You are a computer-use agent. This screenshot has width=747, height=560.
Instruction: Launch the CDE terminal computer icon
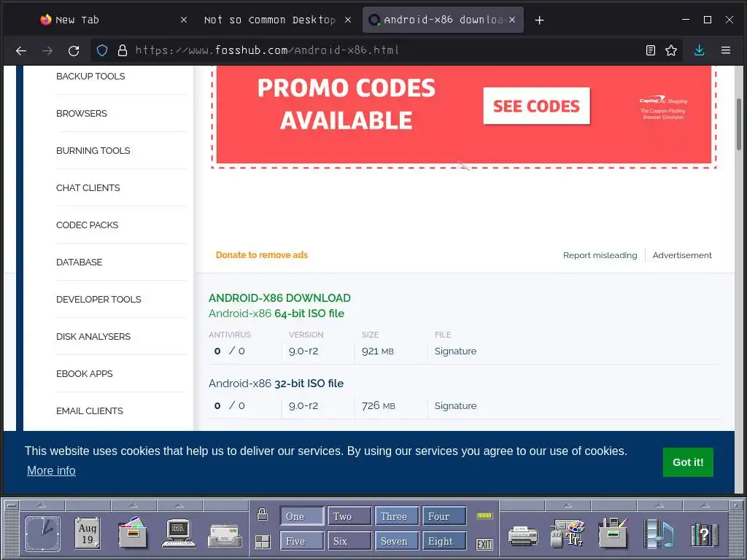179,533
